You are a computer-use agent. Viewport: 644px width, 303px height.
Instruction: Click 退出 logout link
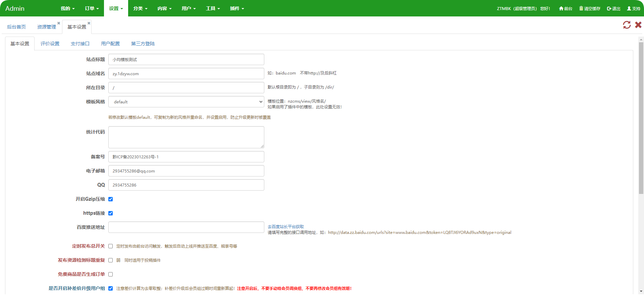[x=613, y=8]
